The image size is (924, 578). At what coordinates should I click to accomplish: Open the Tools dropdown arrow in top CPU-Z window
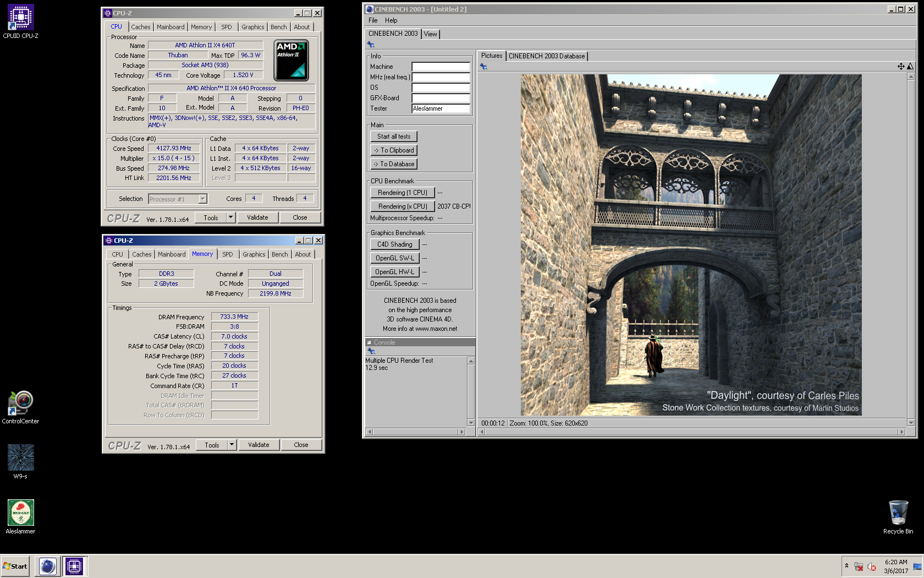tap(231, 217)
